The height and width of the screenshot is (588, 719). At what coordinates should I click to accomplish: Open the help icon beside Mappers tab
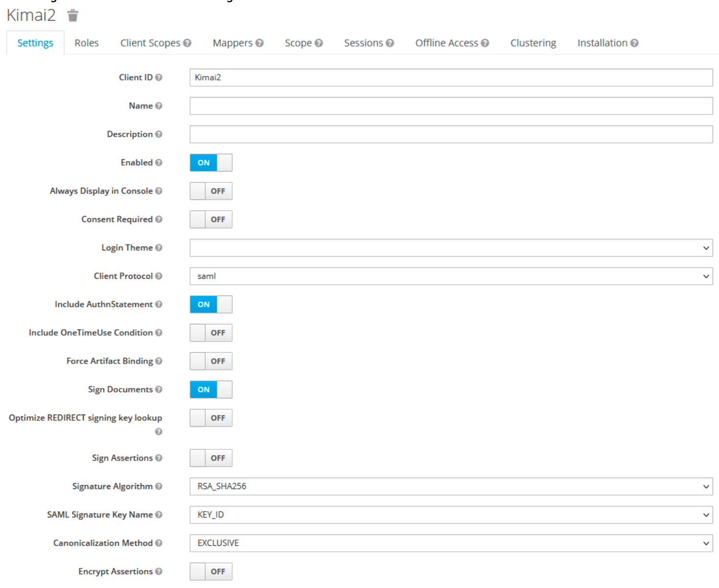[x=260, y=43]
